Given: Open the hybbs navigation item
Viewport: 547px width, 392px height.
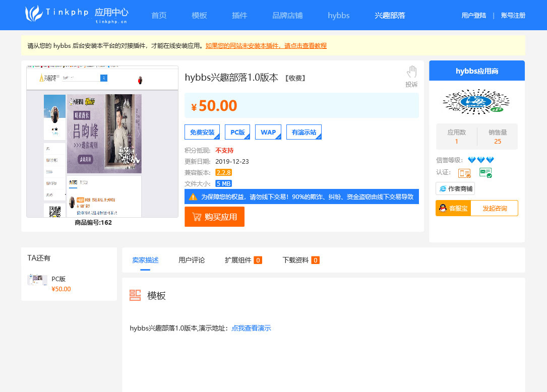Looking at the screenshot, I should (x=339, y=15).
